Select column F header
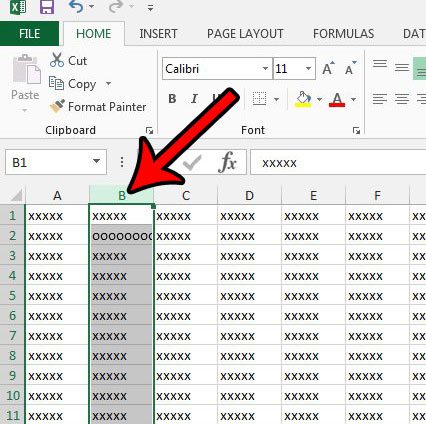Screen dimensions: 426x424 pyautogui.click(x=377, y=195)
